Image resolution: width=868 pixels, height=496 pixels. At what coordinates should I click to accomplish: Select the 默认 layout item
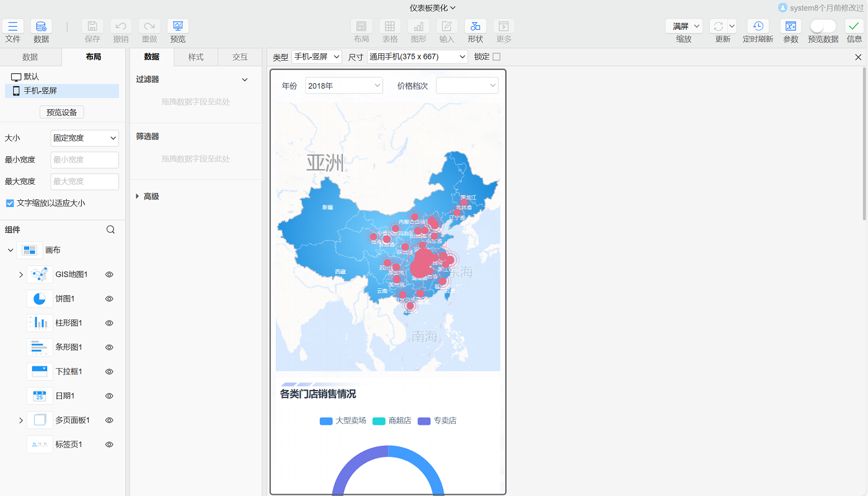[x=31, y=77]
